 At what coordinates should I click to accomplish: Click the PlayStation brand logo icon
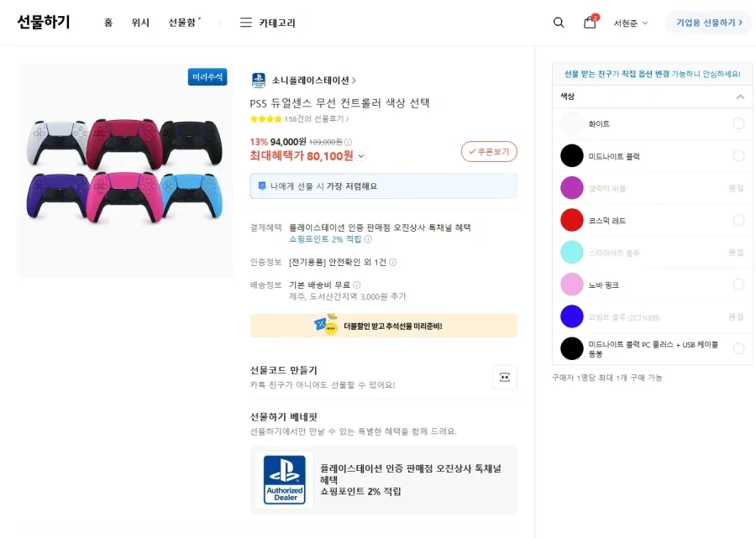click(259, 80)
